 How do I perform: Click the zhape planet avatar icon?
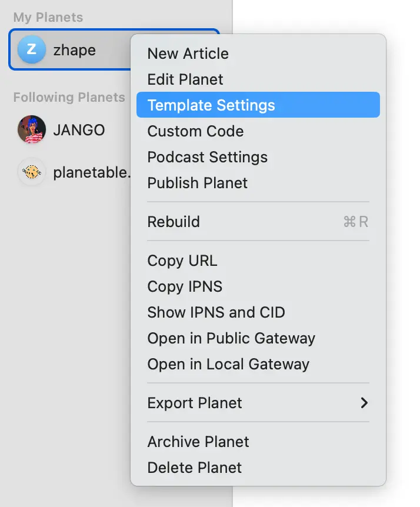pos(31,50)
